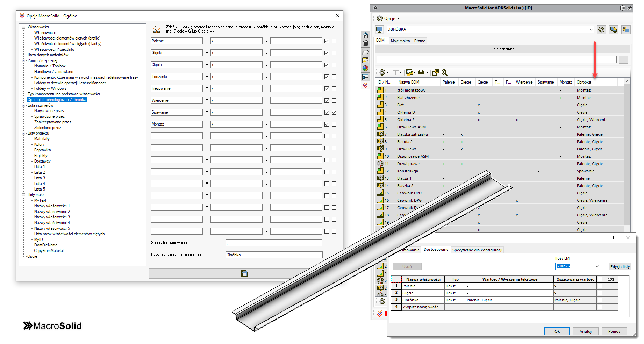Select the Dostosowany tab
The height and width of the screenshot is (344, 644).
click(436, 249)
